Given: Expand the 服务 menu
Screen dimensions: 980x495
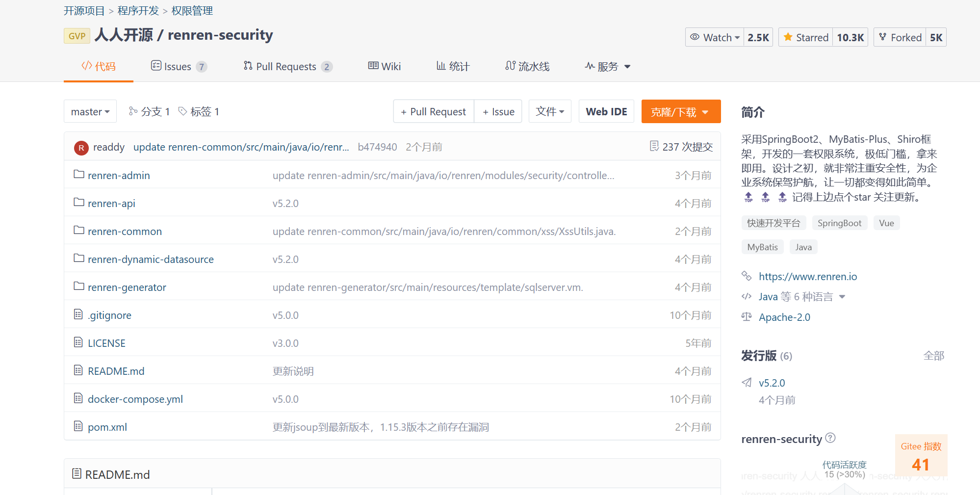Looking at the screenshot, I should point(607,66).
